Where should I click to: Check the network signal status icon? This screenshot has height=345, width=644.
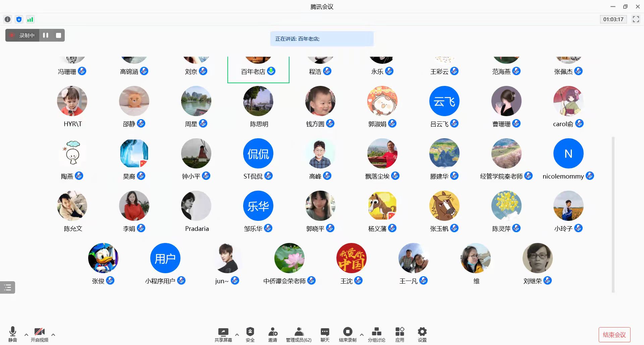click(x=30, y=19)
